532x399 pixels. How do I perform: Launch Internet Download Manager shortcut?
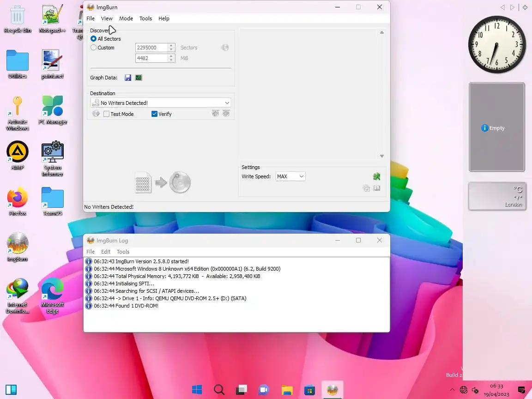[x=17, y=296]
